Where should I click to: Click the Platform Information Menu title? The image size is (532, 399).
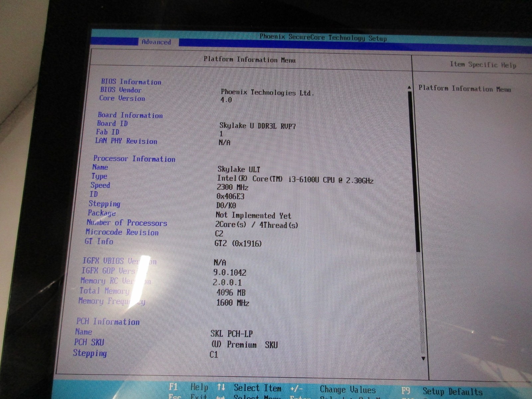pyautogui.click(x=250, y=60)
